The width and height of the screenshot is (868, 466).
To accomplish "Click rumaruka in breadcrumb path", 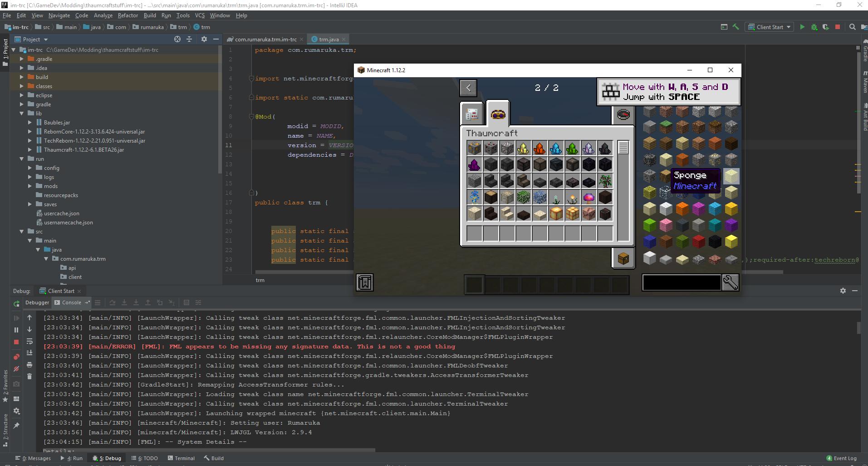I will 152,27.
